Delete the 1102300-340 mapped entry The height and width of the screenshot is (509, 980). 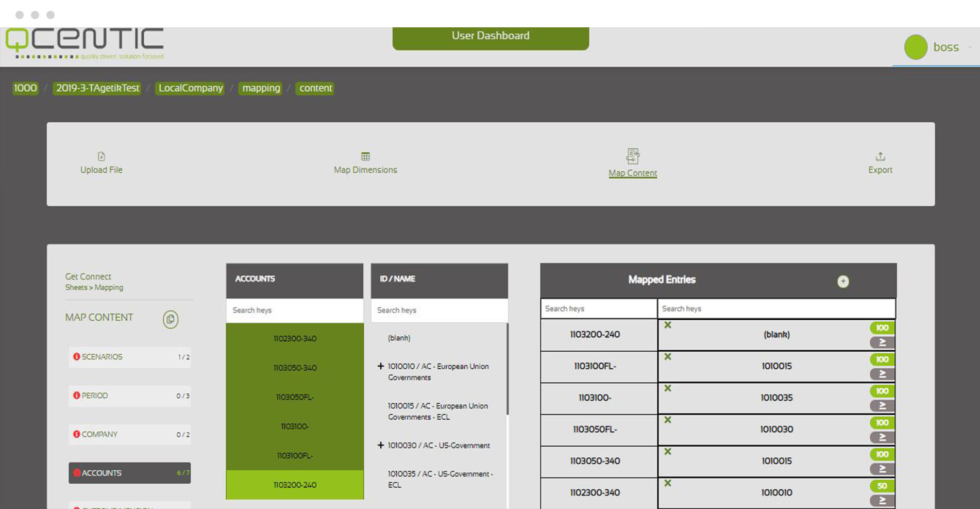668,483
